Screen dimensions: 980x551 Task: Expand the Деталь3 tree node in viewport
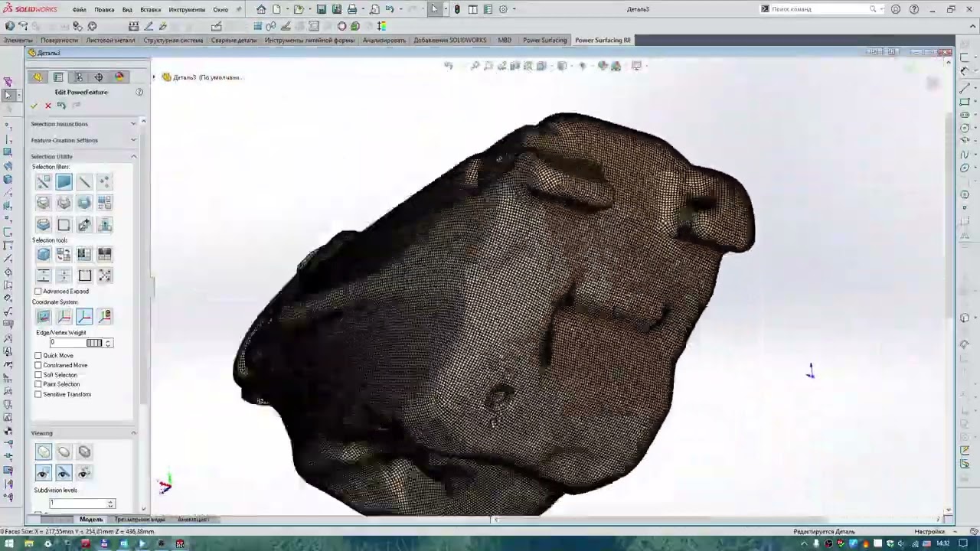point(154,77)
